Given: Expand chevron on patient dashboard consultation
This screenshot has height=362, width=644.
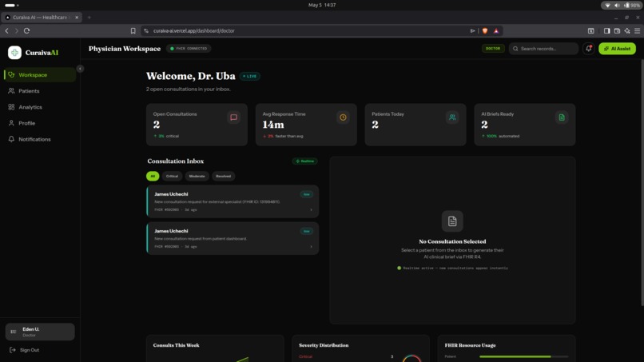Looking at the screenshot, I should click(x=311, y=247).
